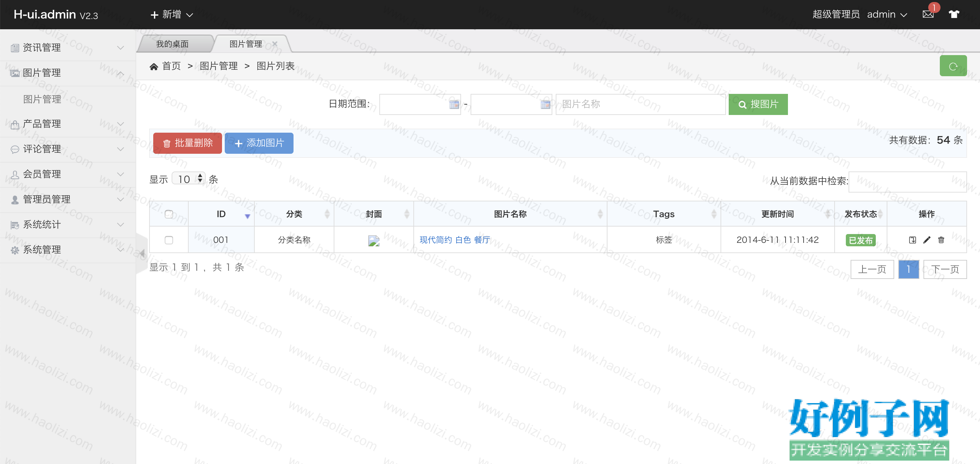Switch to the 我的桌面 tab

tap(172, 44)
